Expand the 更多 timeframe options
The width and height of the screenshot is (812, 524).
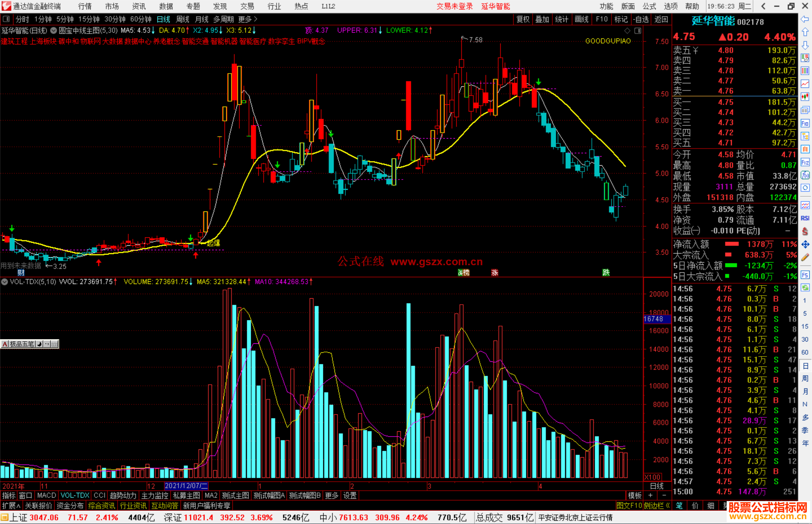248,19
